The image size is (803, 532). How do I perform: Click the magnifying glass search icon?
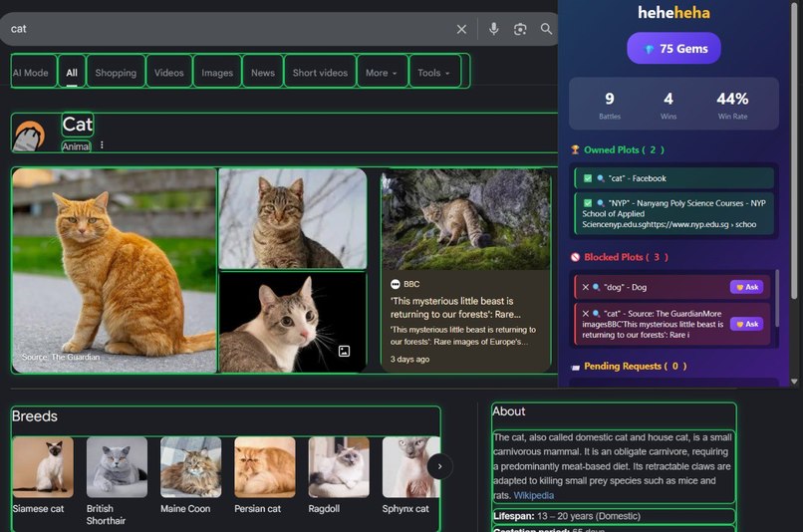[546, 29]
